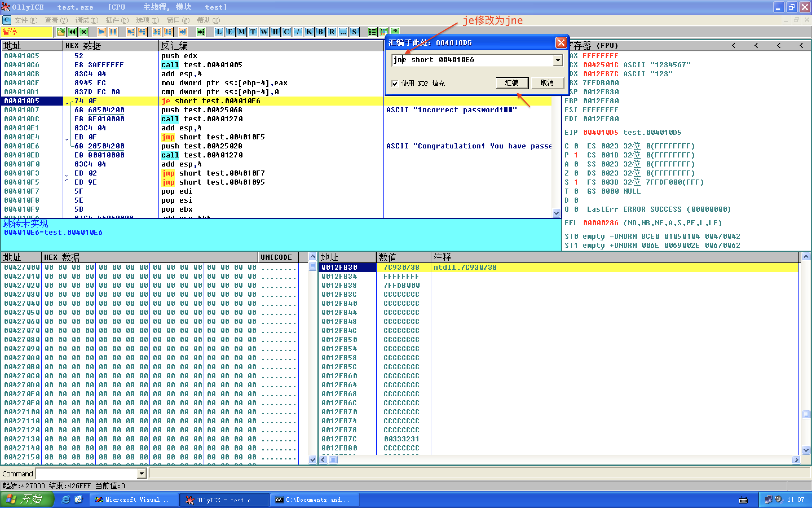
Task: Click the first register view arrow after (FPU)
Action: [x=734, y=45]
